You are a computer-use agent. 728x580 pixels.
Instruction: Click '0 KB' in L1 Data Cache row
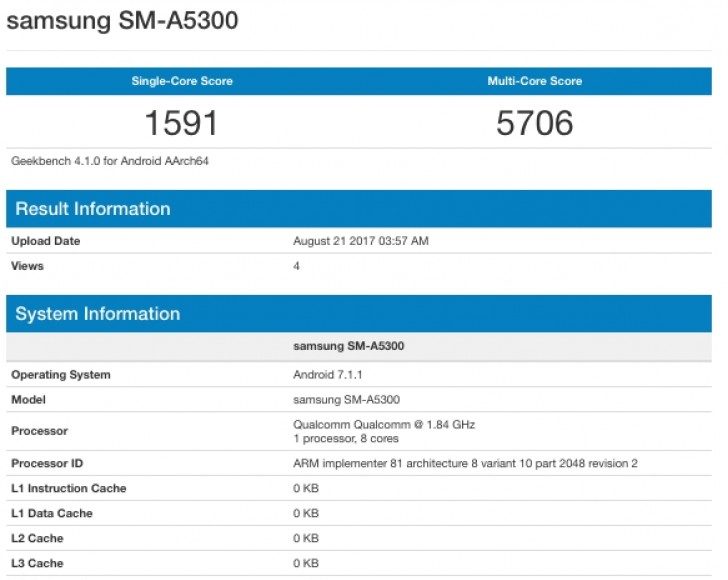click(x=306, y=514)
